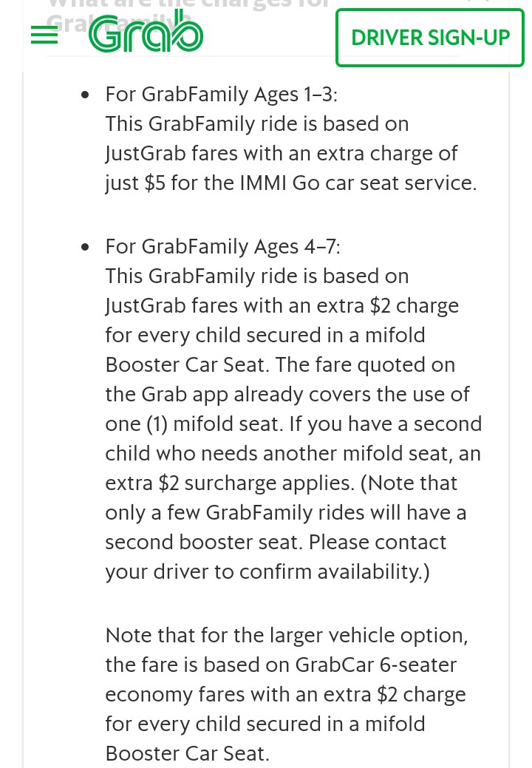This screenshot has width=532, height=768.
Task: Click the green Grab logo
Action: (x=146, y=31)
